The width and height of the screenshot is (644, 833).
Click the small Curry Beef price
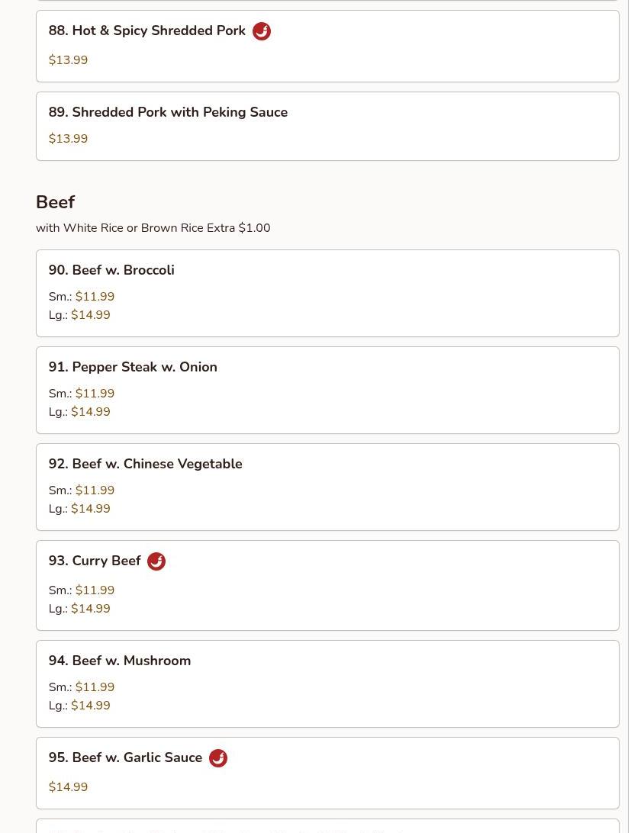(95, 590)
